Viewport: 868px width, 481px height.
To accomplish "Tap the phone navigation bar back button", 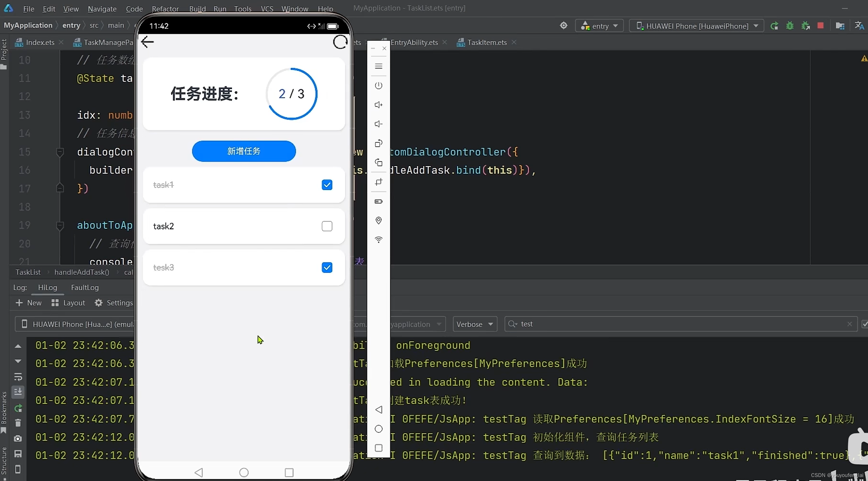I will (x=199, y=472).
